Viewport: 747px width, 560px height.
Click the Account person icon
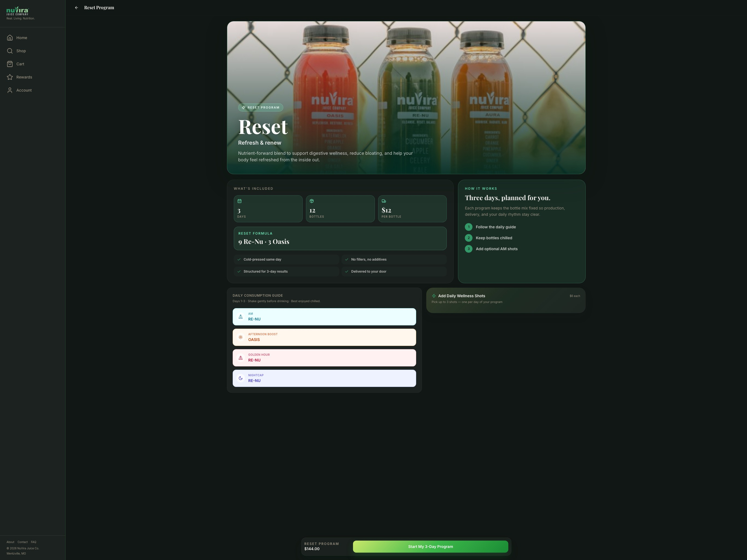(x=10, y=90)
